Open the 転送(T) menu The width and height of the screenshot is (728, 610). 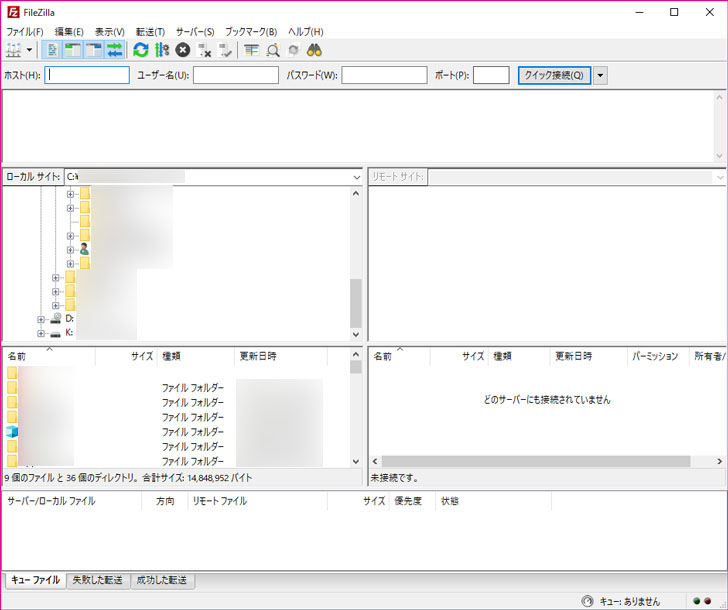coord(150,32)
